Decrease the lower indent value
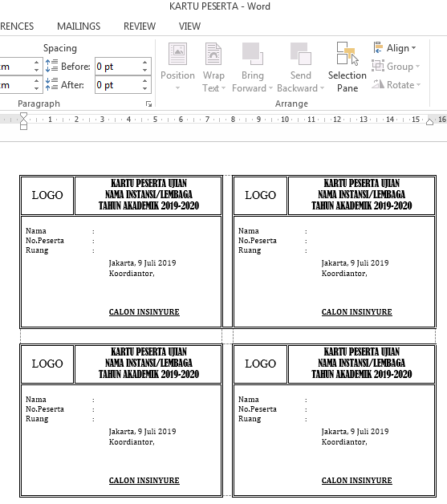447x504 pixels. (37, 88)
